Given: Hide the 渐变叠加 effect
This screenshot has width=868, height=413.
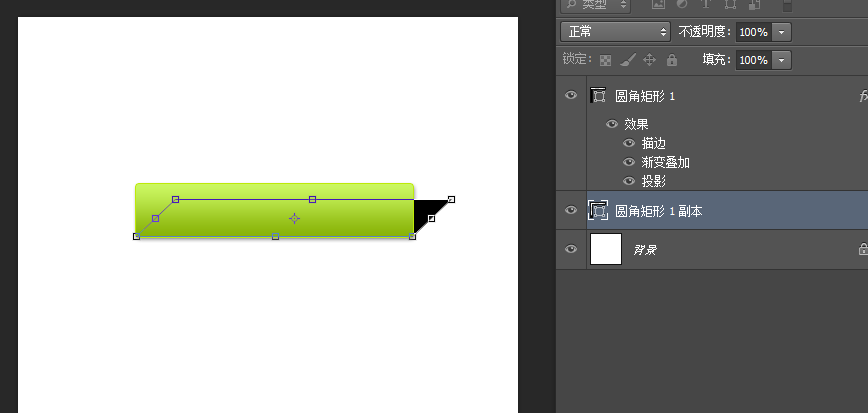Looking at the screenshot, I should tap(629, 162).
